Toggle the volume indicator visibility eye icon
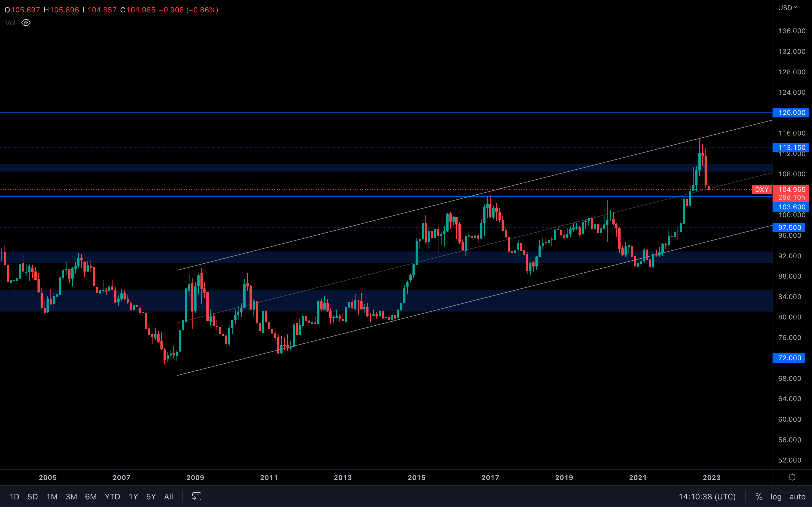 pyautogui.click(x=26, y=23)
